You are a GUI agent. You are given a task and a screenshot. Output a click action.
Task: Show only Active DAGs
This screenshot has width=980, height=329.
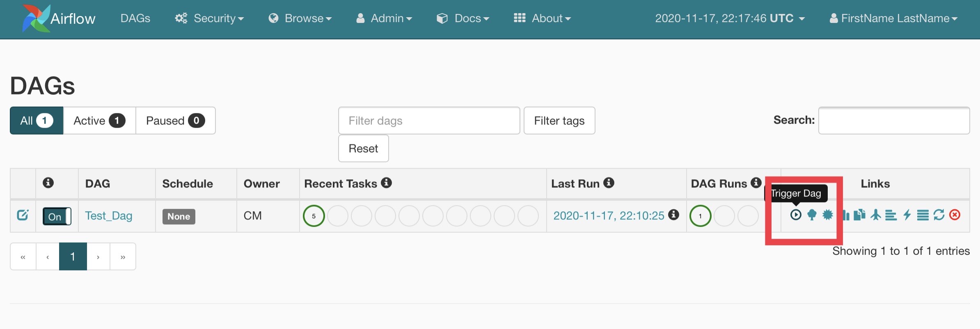(x=100, y=121)
